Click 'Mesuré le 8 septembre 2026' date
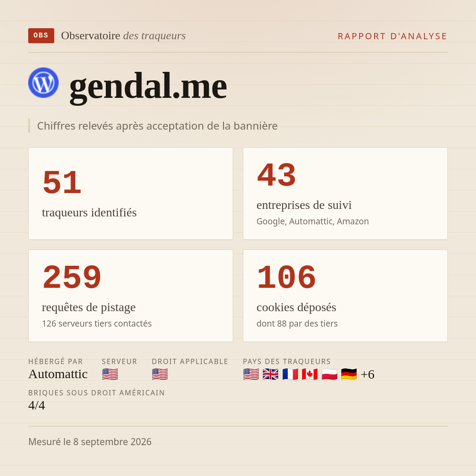476x476 pixels. point(90,442)
